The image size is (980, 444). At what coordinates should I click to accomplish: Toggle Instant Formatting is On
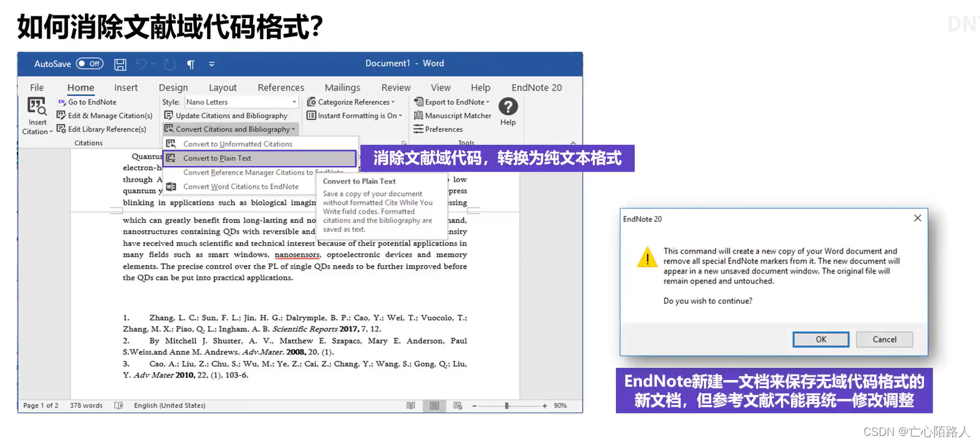pos(354,116)
